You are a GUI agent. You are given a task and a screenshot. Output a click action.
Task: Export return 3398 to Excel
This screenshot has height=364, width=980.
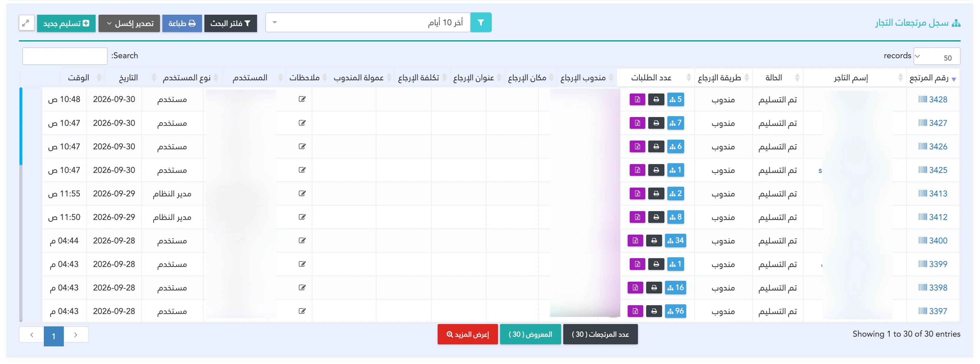(x=635, y=288)
